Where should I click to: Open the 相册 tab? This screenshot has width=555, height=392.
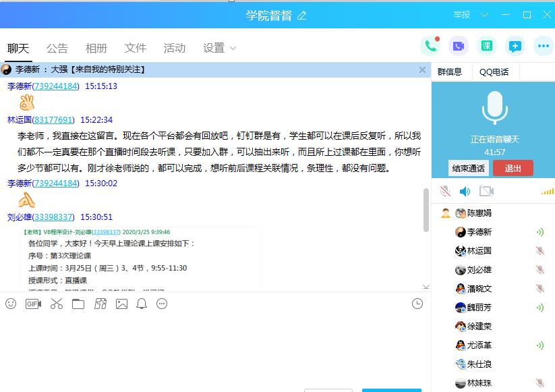click(x=96, y=48)
